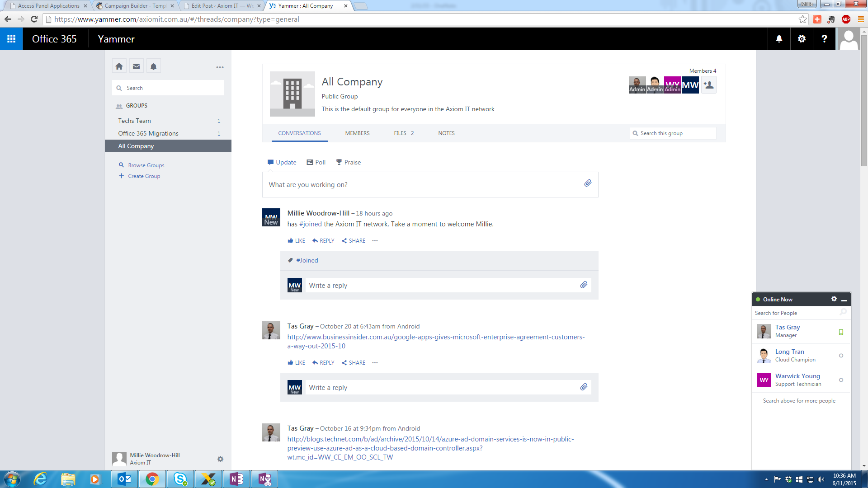Viewport: 868px width, 488px height.
Task: Click Long Tran's avatar in the Members strip
Action: pos(655,85)
